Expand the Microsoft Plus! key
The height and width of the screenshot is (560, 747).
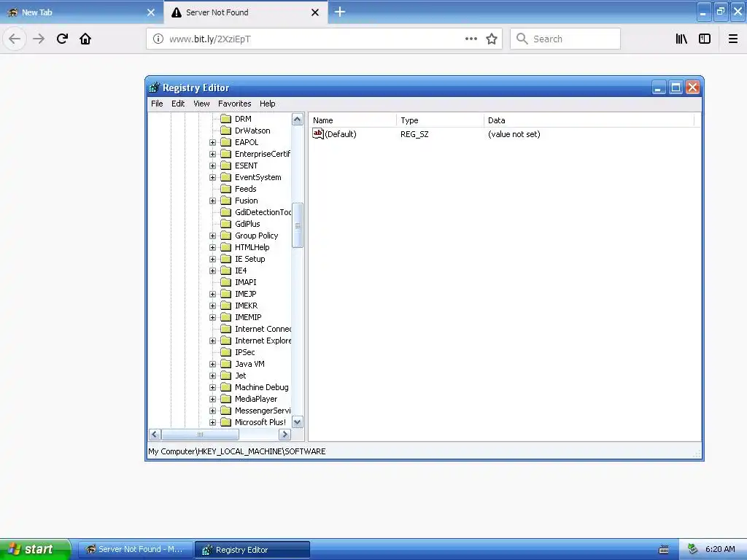pos(212,422)
